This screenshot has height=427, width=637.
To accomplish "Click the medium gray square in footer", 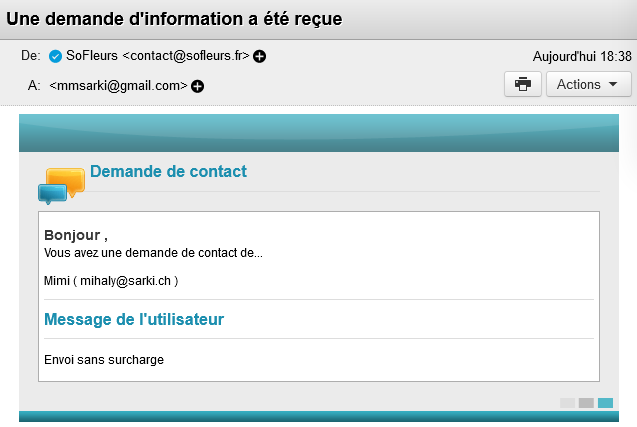I will [586, 402].
